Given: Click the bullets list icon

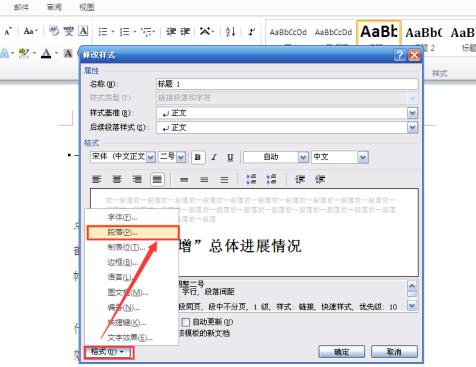Looking at the screenshot, I should [103, 32].
